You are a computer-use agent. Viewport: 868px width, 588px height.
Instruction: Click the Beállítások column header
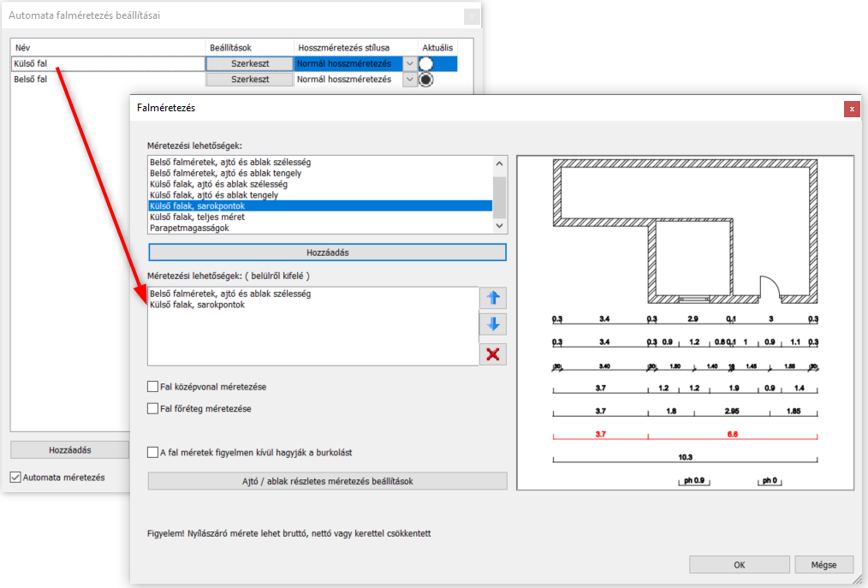(250, 48)
